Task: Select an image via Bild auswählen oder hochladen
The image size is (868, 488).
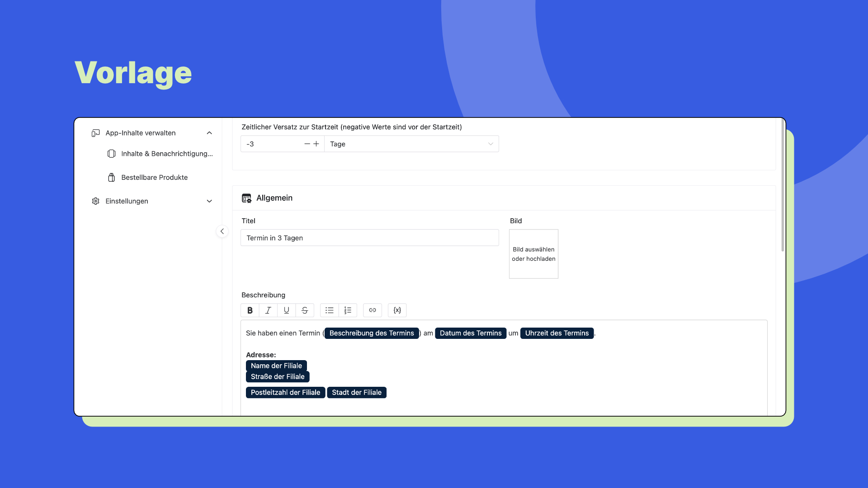Action: (533, 254)
